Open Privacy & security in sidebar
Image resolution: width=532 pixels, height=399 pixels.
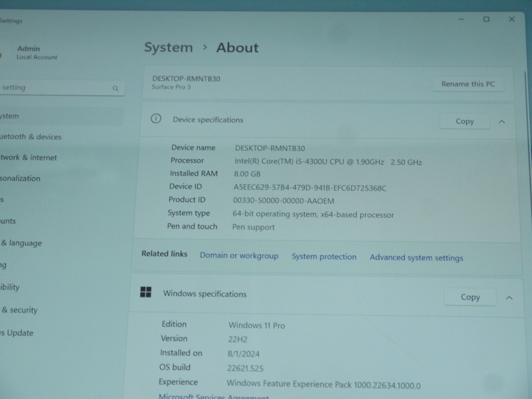click(19, 310)
